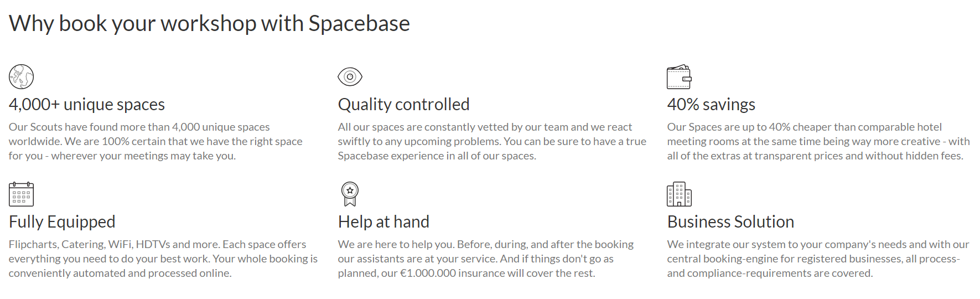This screenshot has width=980, height=299.
Task: Click the paragraph about 40% cheaper than hotels
Action: [818, 141]
